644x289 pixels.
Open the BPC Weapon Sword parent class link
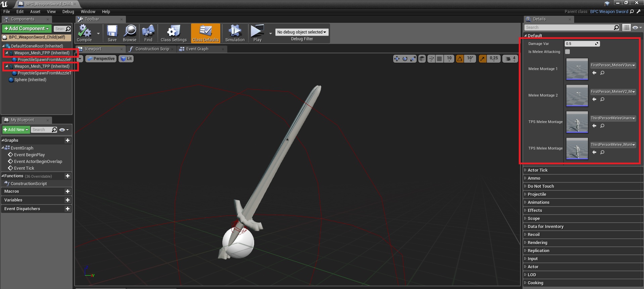pos(609,11)
